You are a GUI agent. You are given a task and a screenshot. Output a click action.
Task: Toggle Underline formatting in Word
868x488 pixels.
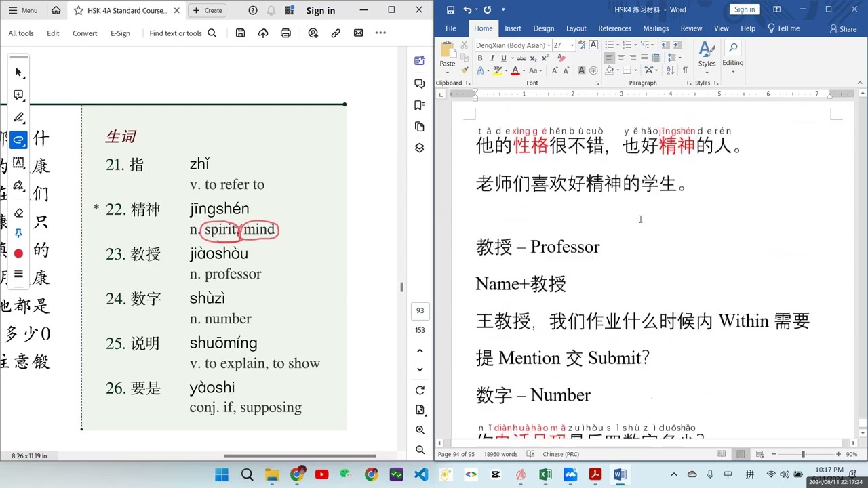(502, 58)
